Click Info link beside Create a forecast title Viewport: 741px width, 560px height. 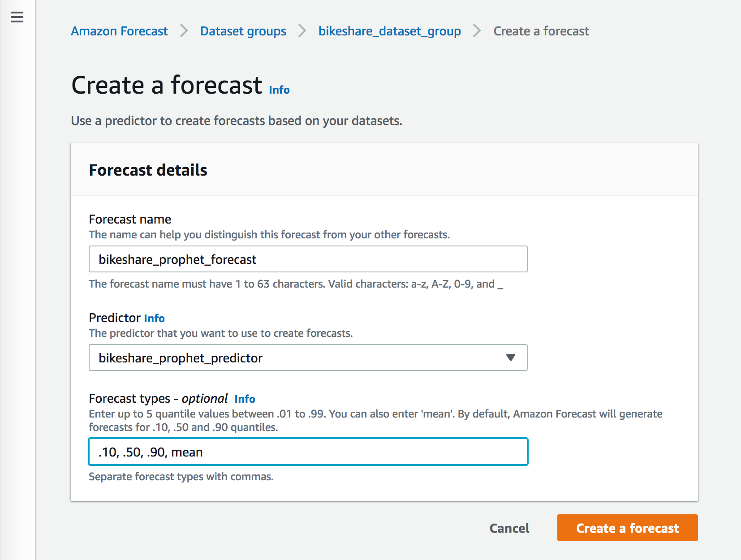(279, 90)
